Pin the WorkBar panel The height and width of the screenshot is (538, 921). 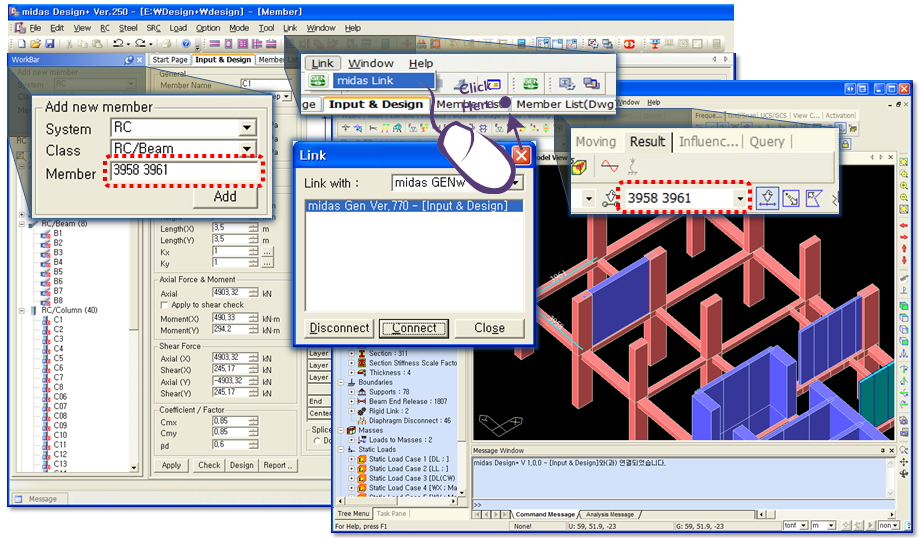(129, 60)
